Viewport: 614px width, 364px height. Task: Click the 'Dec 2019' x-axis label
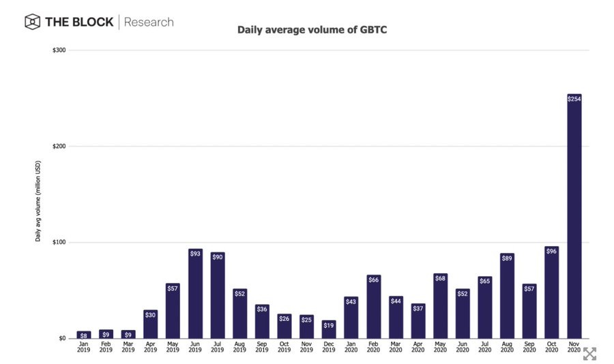point(329,347)
